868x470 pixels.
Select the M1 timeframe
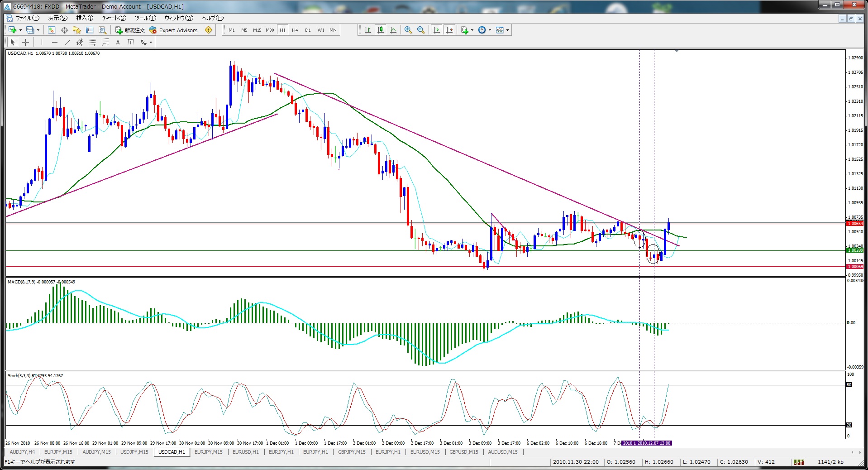pyautogui.click(x=232, y=30)
